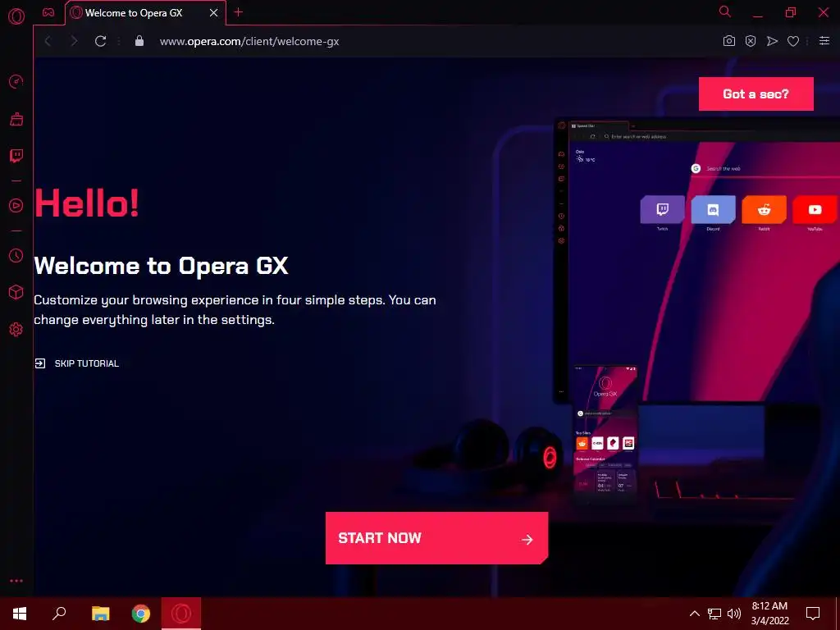Open My Flow send icon
Viewport: 840px width, 630px height.
click(772, 41)
